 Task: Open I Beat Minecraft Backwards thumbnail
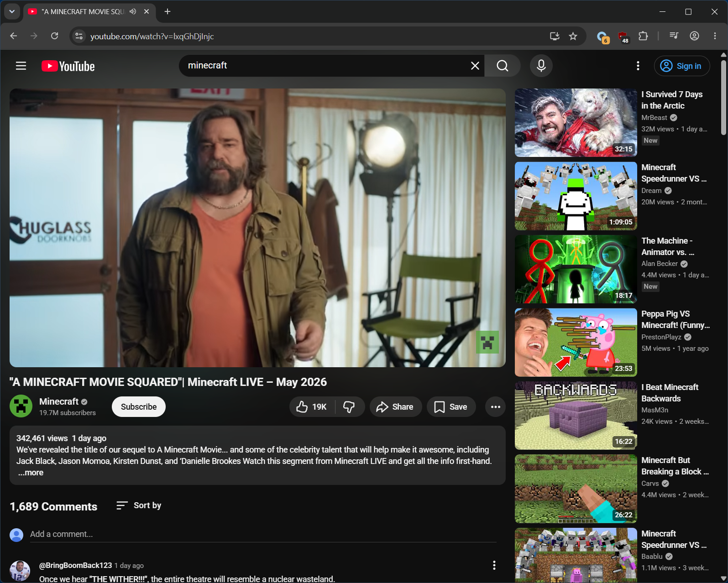pos(576,416)
